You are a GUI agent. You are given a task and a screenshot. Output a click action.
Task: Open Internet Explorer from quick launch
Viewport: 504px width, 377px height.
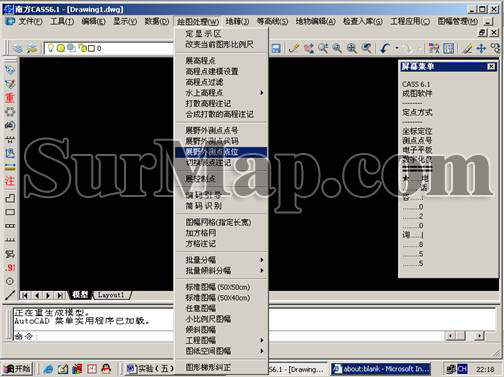tap(49, 369)
